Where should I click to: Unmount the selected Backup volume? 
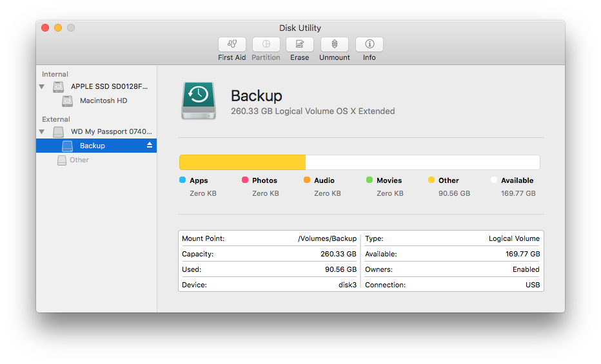coord(335,44)
